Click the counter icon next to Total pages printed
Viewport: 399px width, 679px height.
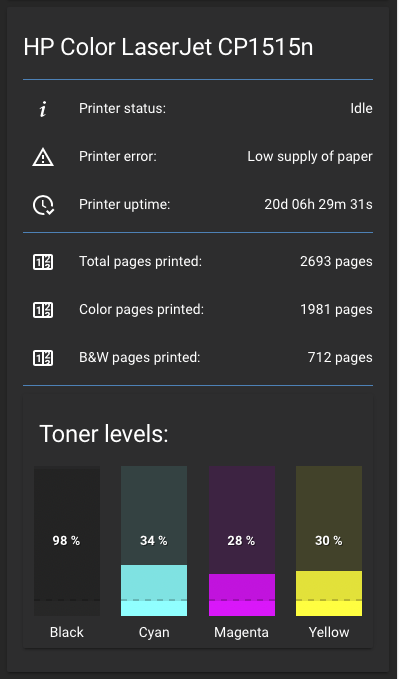(43, 262)
